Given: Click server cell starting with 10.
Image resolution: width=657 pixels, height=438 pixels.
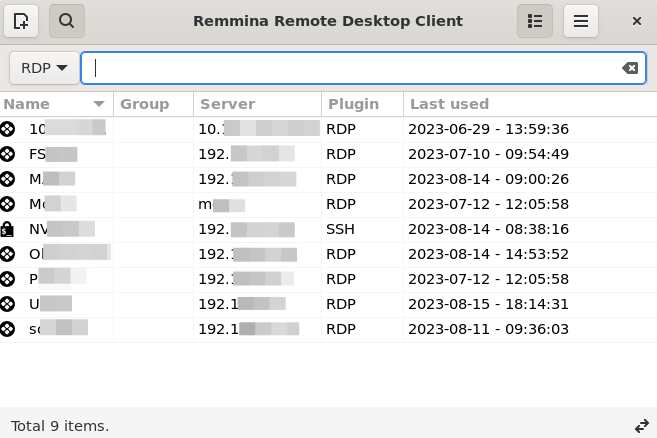Looking at the screenshot, I should point(259,129).
